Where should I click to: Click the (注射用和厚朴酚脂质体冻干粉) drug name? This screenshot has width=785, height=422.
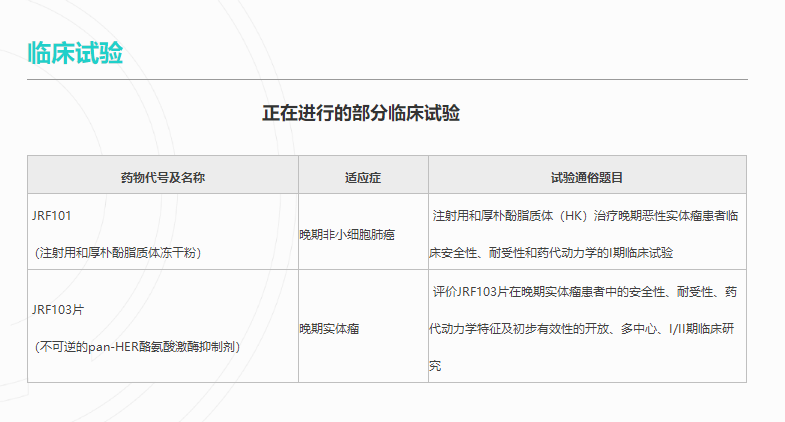pyautogui.click(x=118, y=253)
